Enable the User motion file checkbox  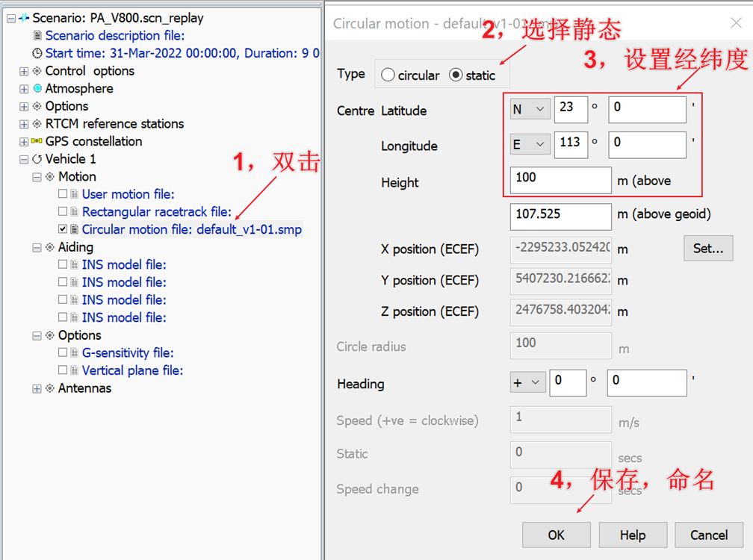tap(63, 195)
